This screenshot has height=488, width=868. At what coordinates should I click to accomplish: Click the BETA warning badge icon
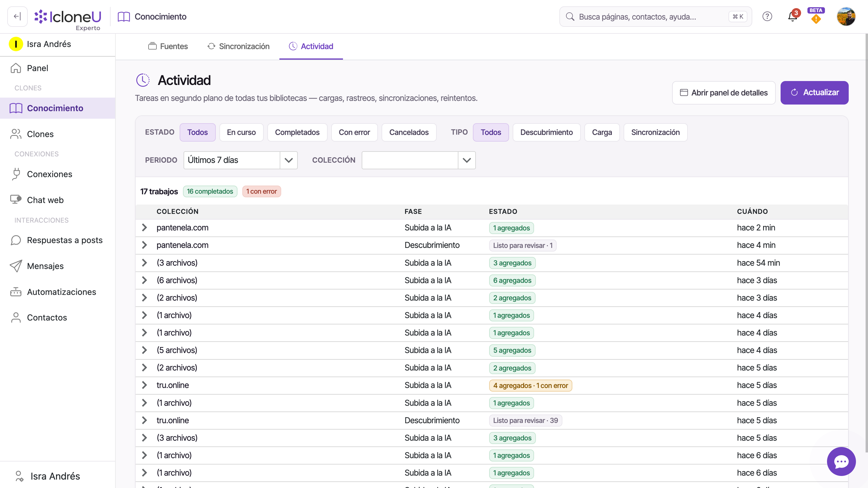816,17
